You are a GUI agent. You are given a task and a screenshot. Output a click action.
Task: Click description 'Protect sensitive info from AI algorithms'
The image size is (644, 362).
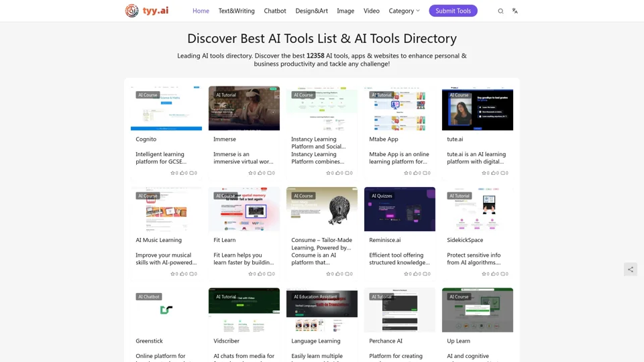(474, 259)
